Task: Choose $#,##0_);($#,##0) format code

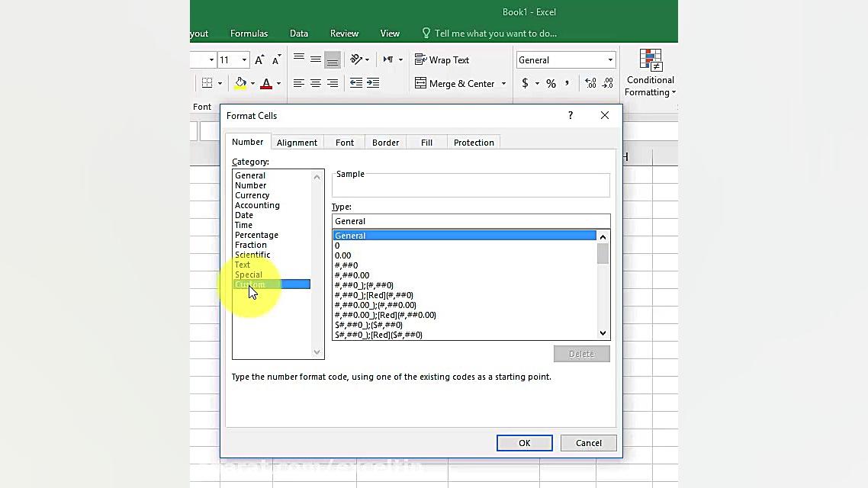Action: pyautogui.click(x=368, y=325)
